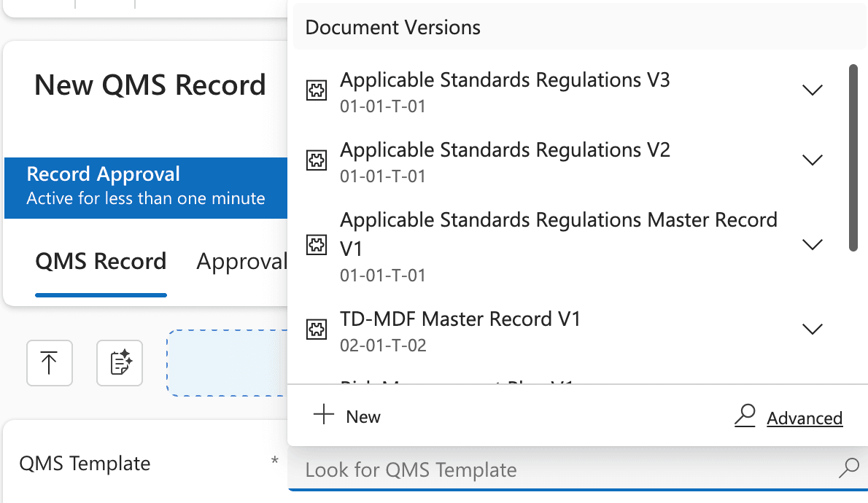
Task: Select Applicable Standards Regulations Master Record V1
Action: [565, 245]
